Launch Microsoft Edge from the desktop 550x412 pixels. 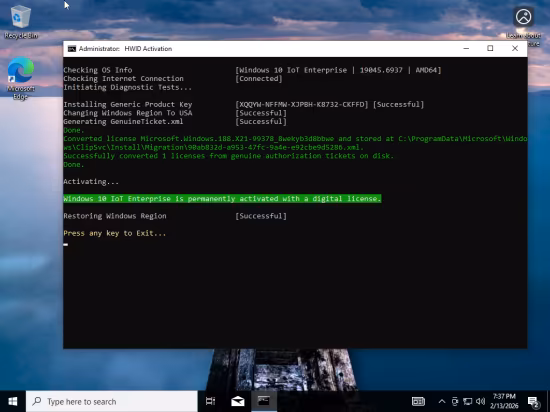pyautogui.click(x=21, y=78)
